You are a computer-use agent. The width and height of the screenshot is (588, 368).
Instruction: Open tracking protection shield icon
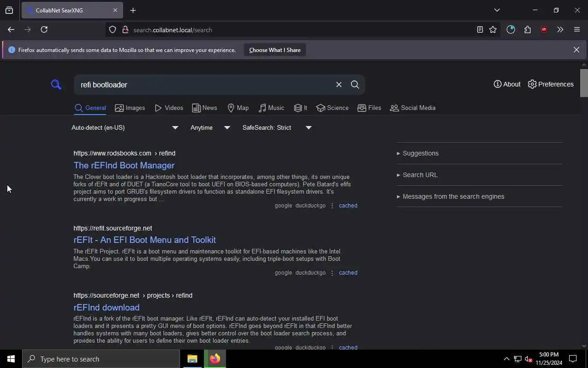(113, 30)
